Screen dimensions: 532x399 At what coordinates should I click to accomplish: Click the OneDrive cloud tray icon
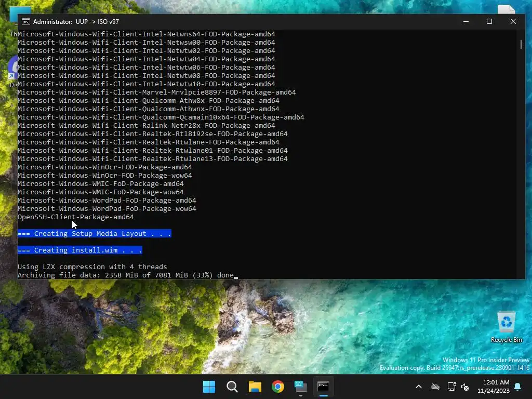[x=435, y=387]
